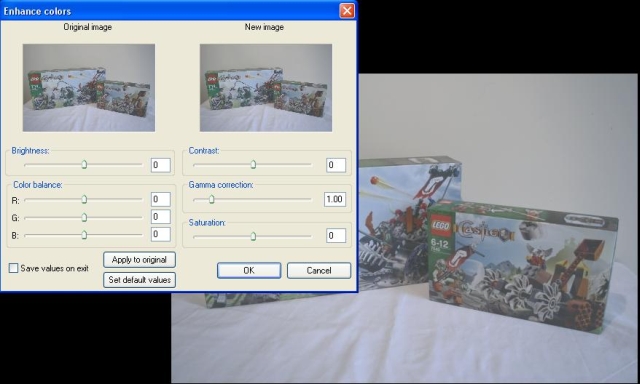Enable Save values on exit checkbox
Image resolution: width=640 pixels, height=384 pixels.
13,268
